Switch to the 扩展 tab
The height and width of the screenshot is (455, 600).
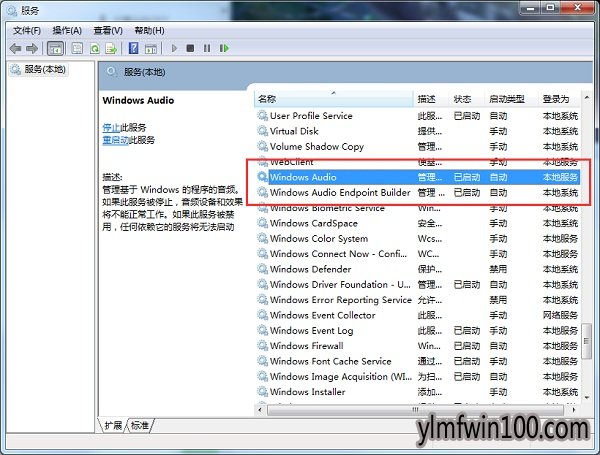tap(113, 426)
